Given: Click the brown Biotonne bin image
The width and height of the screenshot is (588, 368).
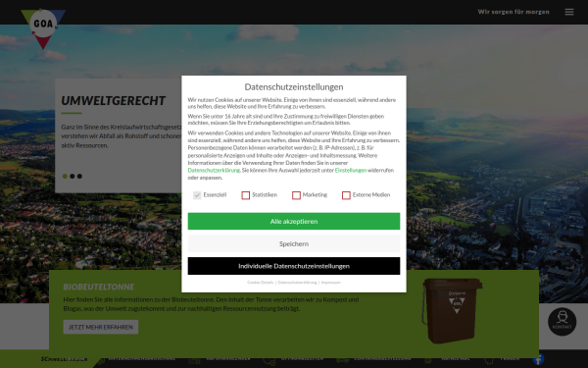Looking at the screenshot, I should 452,310.
